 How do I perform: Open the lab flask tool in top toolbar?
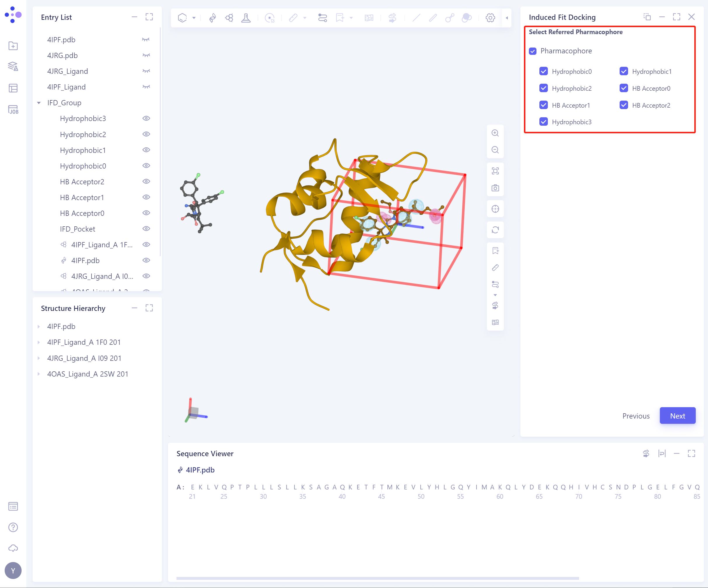(x=246, y=18)
